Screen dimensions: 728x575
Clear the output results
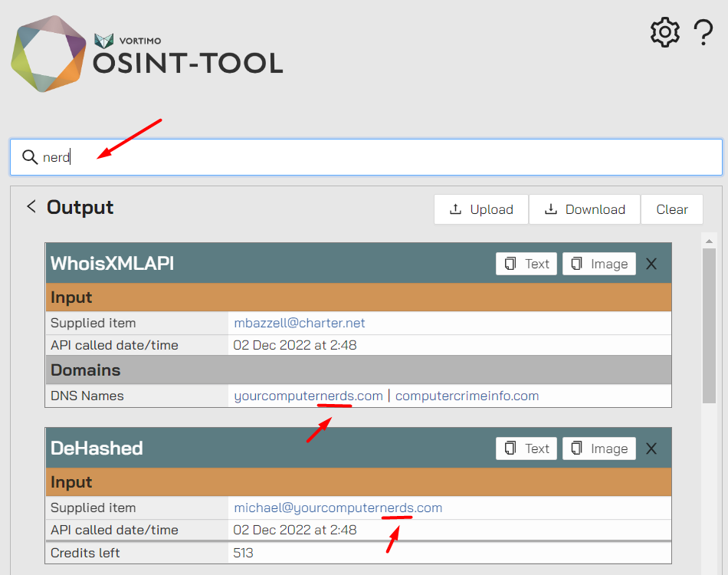pyautogui.click(x=672, y=209)
